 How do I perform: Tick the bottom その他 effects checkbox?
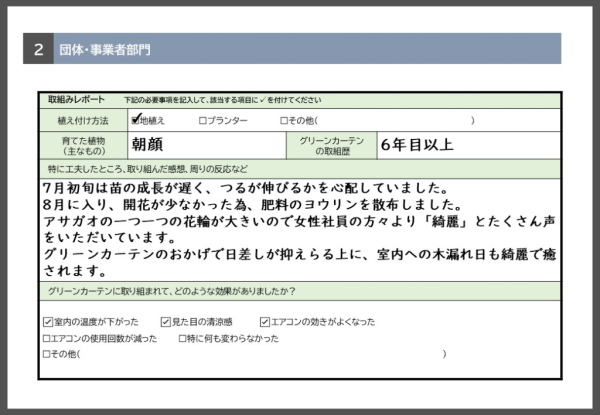47,354
